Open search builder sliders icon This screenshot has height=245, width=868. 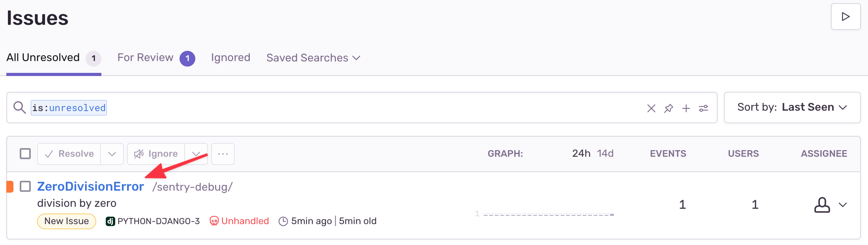(x=703, y=108)
